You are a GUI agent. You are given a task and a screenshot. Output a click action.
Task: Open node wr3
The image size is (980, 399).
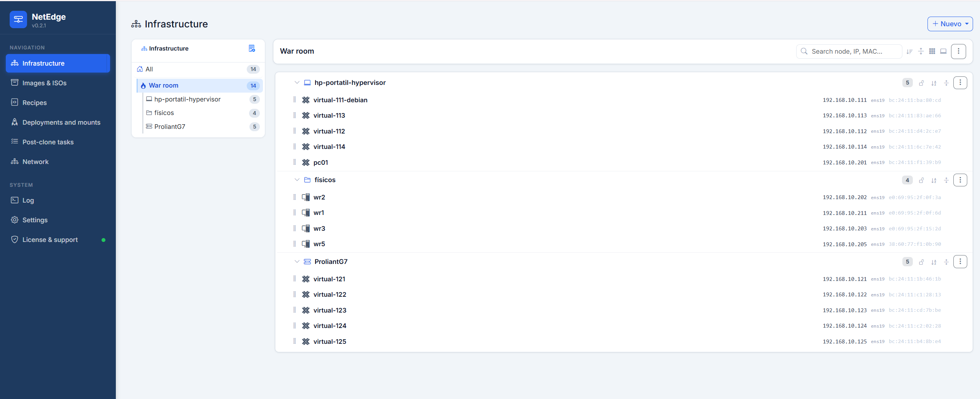tap(319, 228)
